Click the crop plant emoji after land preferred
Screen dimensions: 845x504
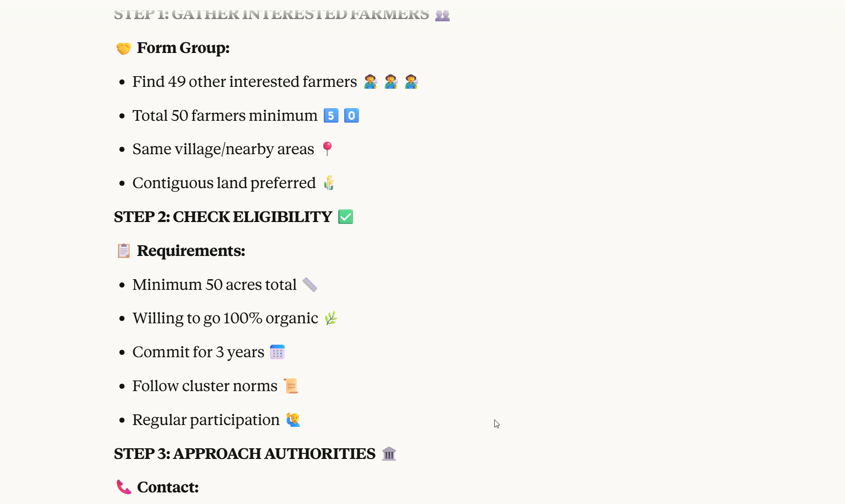click(x=329, y=183)
